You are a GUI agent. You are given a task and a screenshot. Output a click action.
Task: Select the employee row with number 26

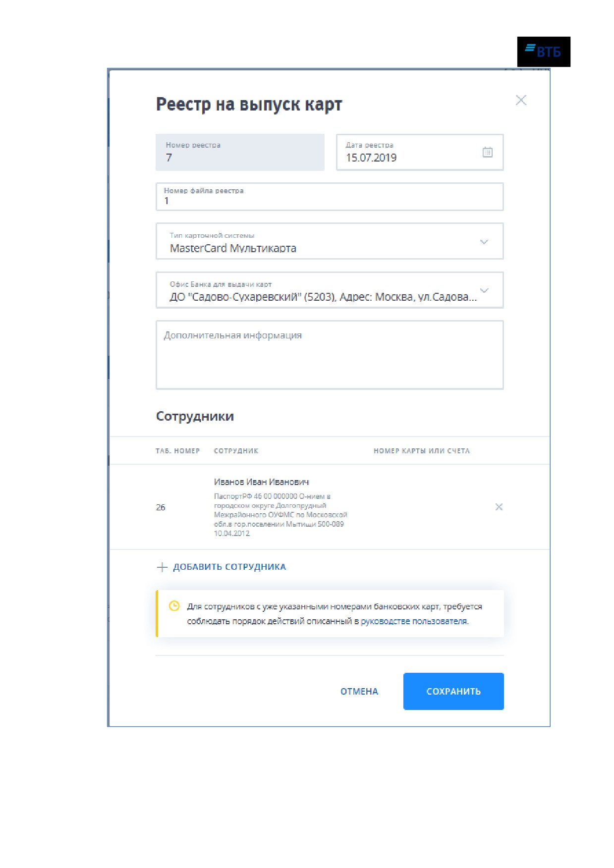(x=330, y=507)
